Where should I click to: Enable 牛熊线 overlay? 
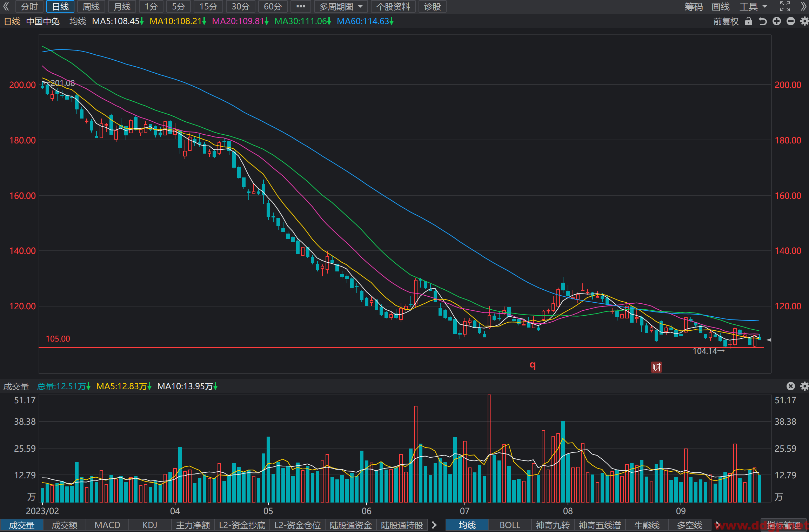point(647,525)
